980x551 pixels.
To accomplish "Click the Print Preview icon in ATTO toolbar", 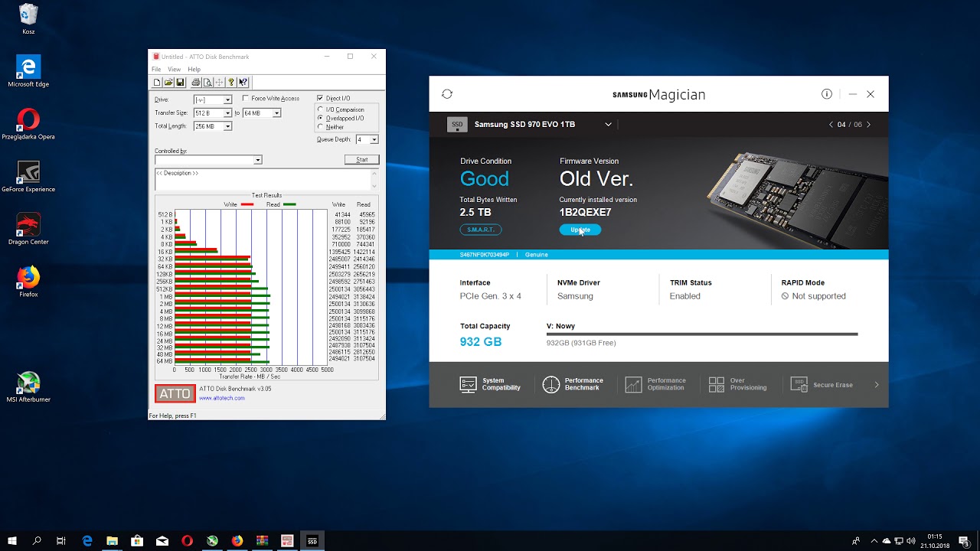I will (x=207, y=83).
